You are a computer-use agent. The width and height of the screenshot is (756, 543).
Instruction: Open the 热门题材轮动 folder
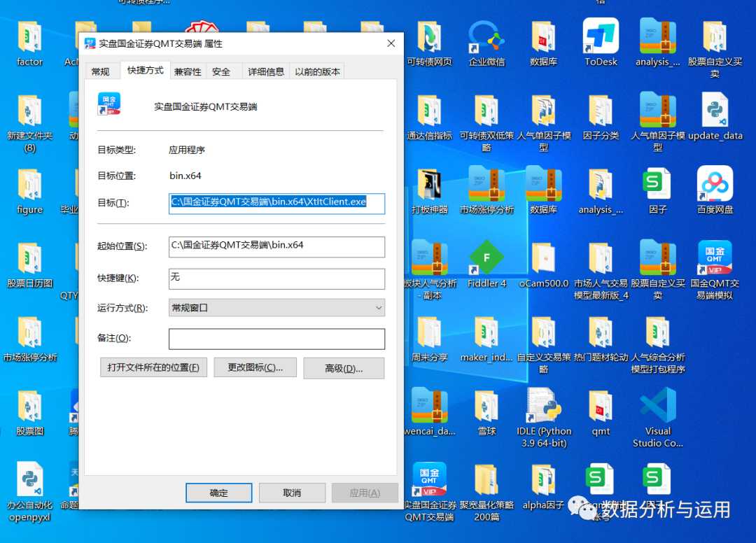[601, 339]
